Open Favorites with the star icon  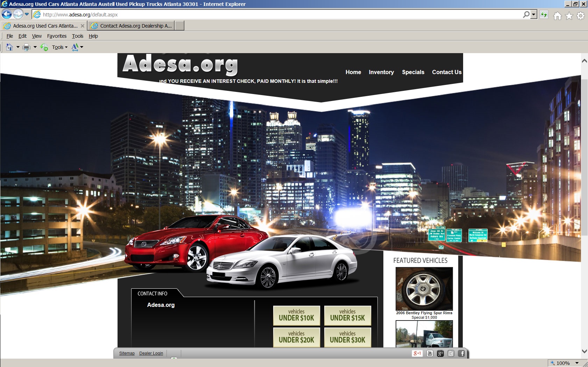coord(569,16)
